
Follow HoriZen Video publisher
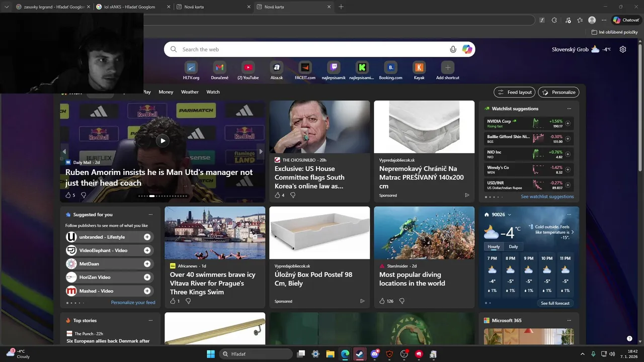click(x=147, y=277)
